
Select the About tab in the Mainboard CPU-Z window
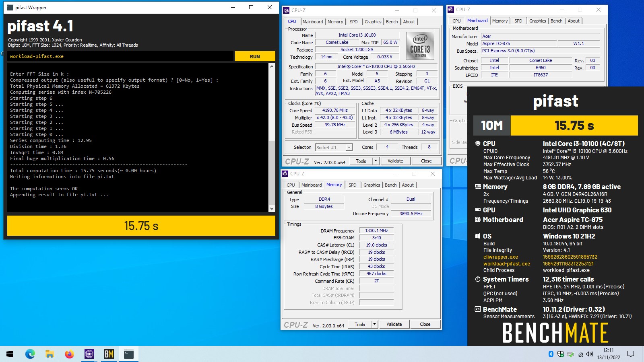click(x=574, y=21)
